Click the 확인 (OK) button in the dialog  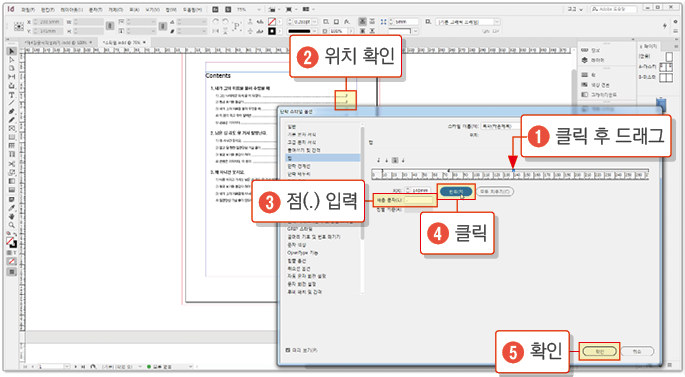599,351
